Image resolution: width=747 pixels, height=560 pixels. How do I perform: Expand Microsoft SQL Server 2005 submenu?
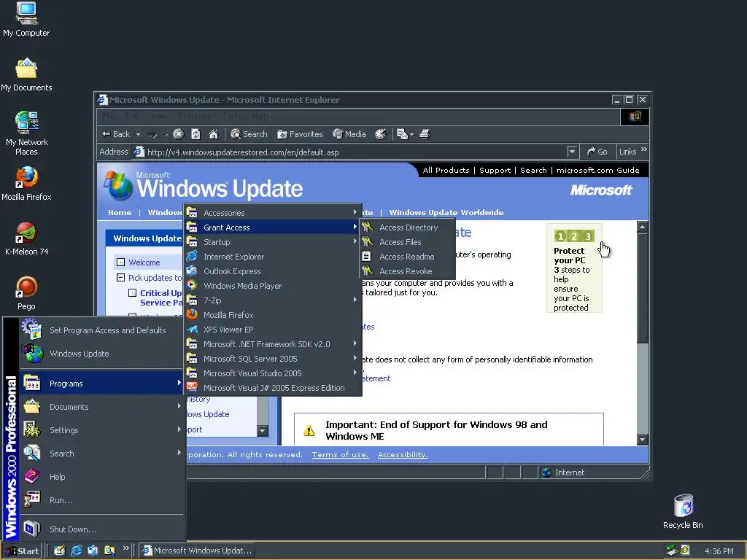pyautogui.click(x=273, y=359)
